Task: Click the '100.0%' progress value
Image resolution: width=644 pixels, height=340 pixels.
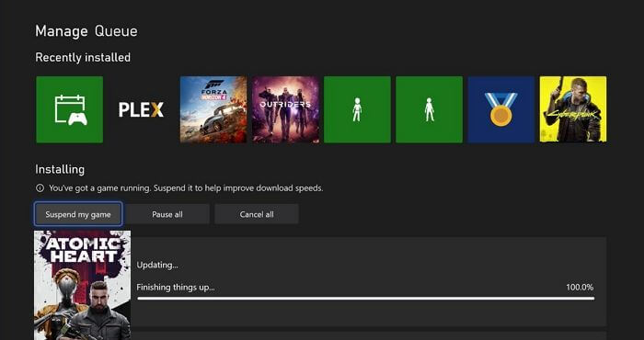Action: click(x=580, y=288)
